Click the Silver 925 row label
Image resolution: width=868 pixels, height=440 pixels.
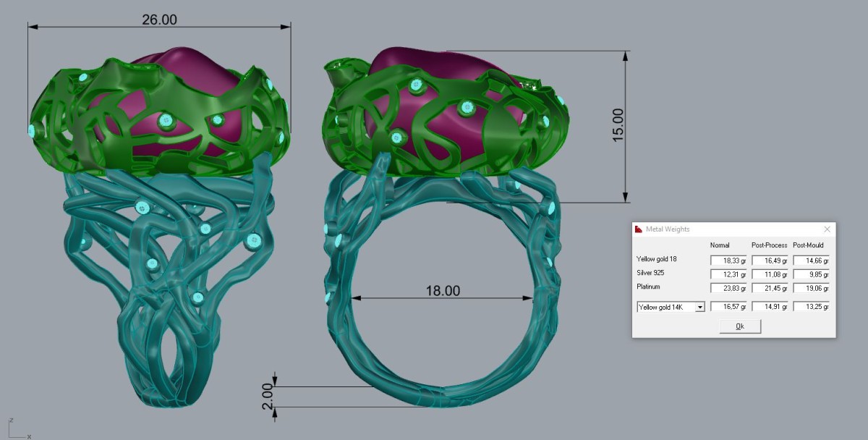(x=651, y=273)
